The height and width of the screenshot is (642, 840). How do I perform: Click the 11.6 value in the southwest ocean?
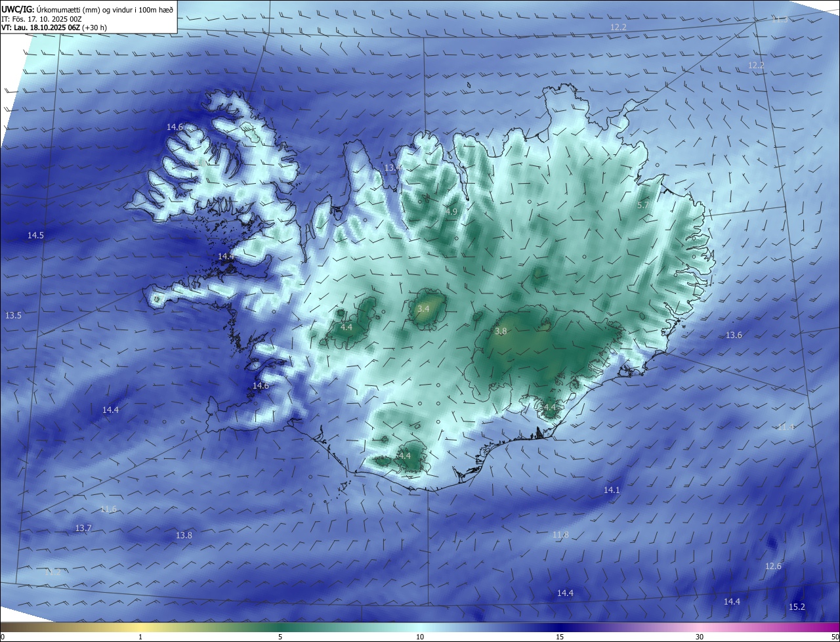[108, 509]
